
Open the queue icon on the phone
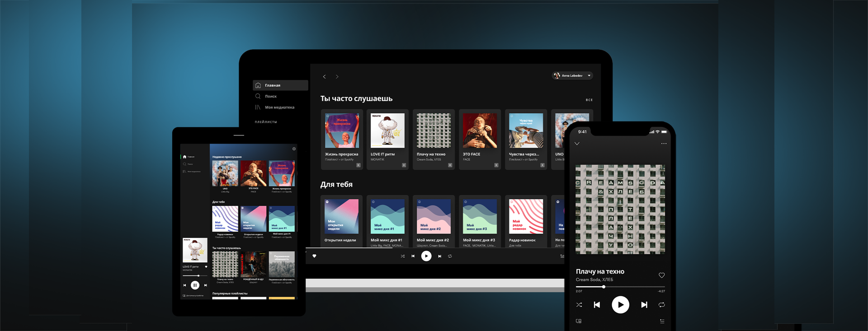point(662,321)
